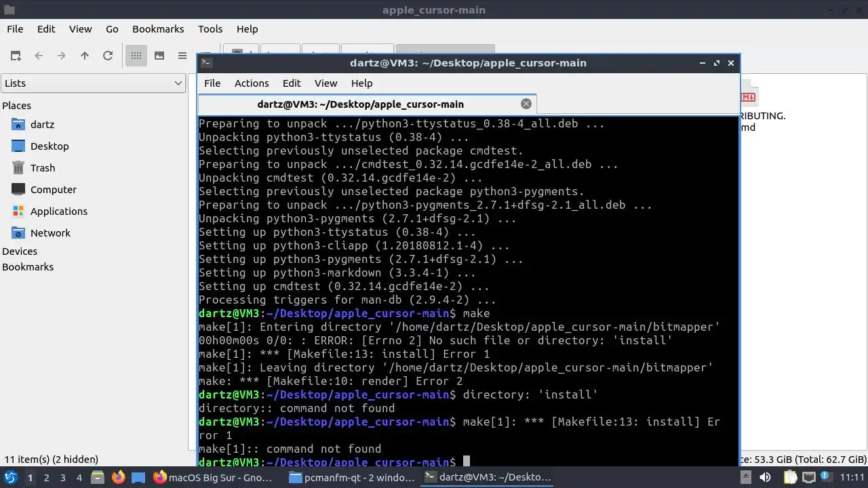868x488 pixels.
Task: Go forward in the pcmanfm file manager
Action: [x=62, y=56]
